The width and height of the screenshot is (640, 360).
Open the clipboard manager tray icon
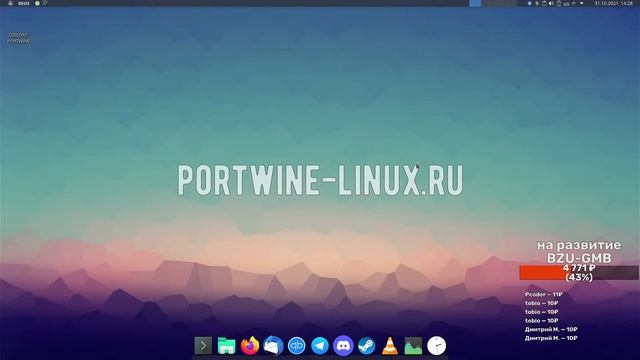coord(544,3)
